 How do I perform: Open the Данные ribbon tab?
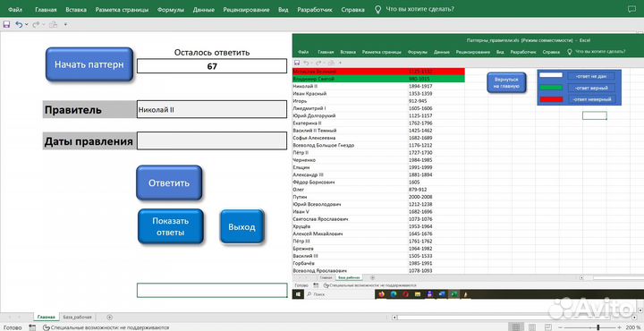pyautogui.click(x=204, y=10)
